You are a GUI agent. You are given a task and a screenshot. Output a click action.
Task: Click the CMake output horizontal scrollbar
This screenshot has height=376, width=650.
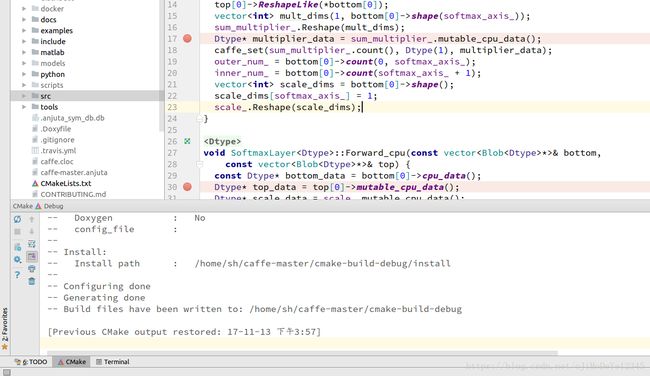coord(303,353)
